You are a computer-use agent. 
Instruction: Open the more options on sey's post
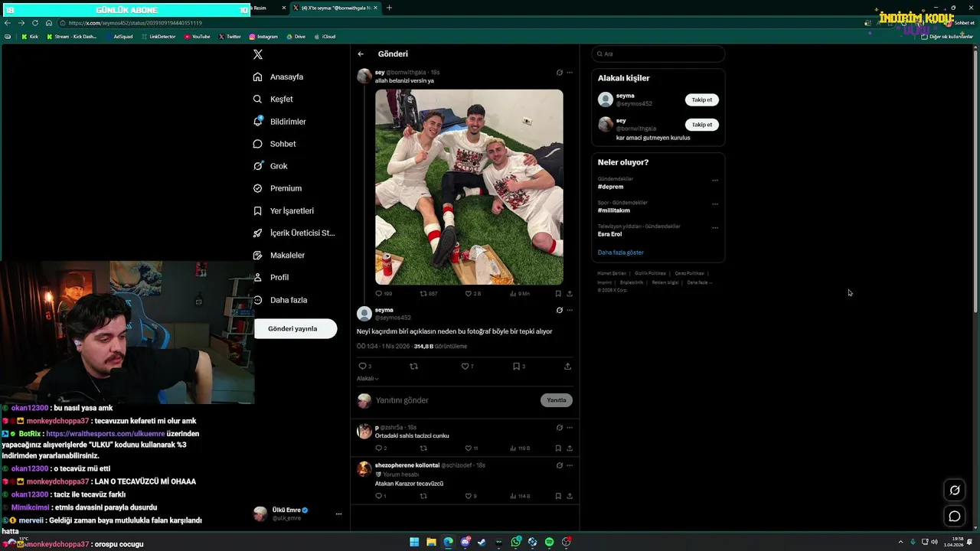point(570,73)
